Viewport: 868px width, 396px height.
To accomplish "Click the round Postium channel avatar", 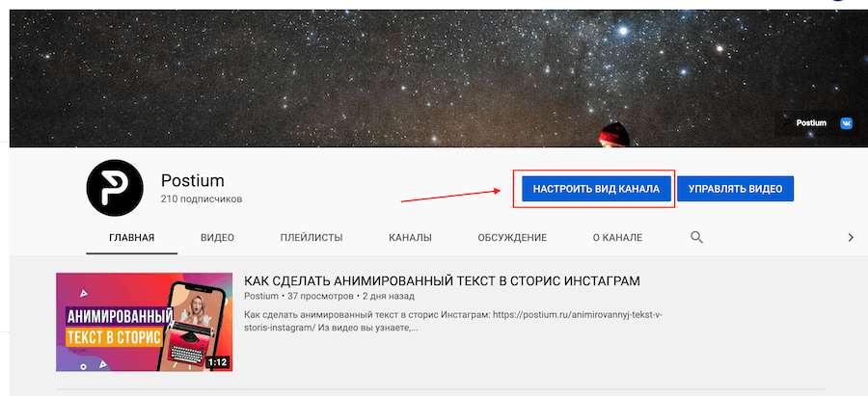I will point(115,188).
